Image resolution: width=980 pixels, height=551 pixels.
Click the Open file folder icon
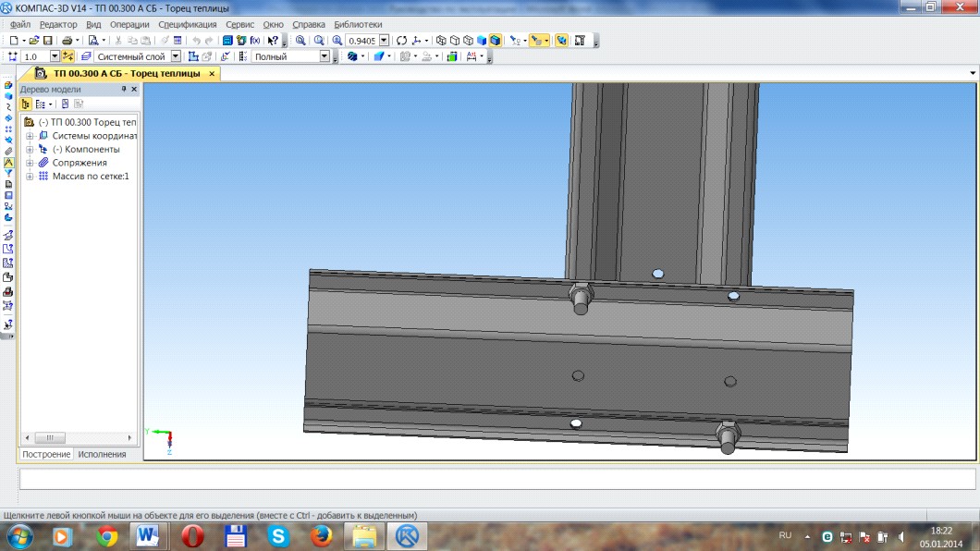pos(34,41)
